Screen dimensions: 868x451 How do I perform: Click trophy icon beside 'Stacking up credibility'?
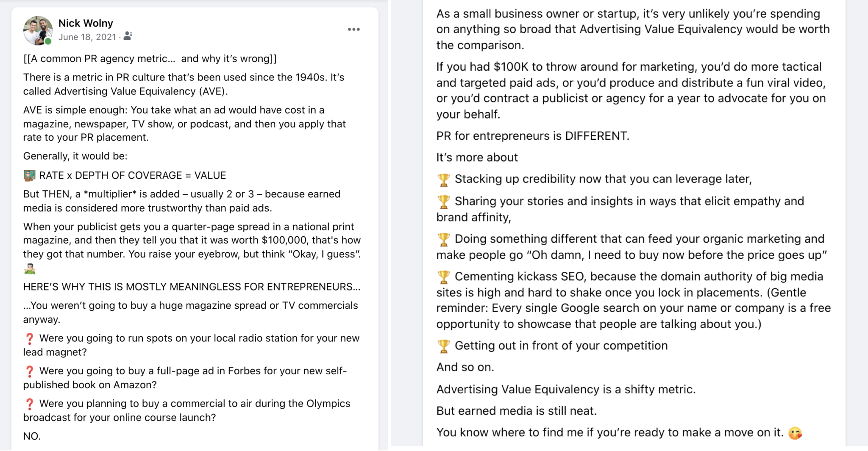coord(443,180)
